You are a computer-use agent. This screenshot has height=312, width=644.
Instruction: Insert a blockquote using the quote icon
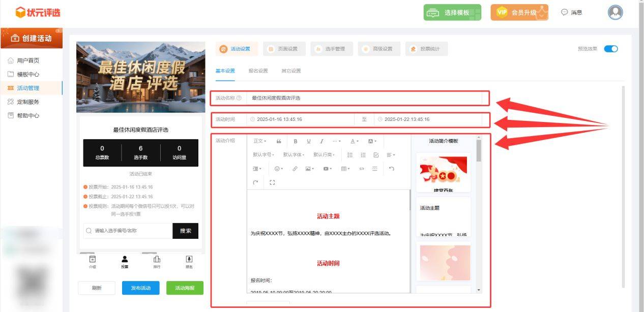(x=279, y=141)
